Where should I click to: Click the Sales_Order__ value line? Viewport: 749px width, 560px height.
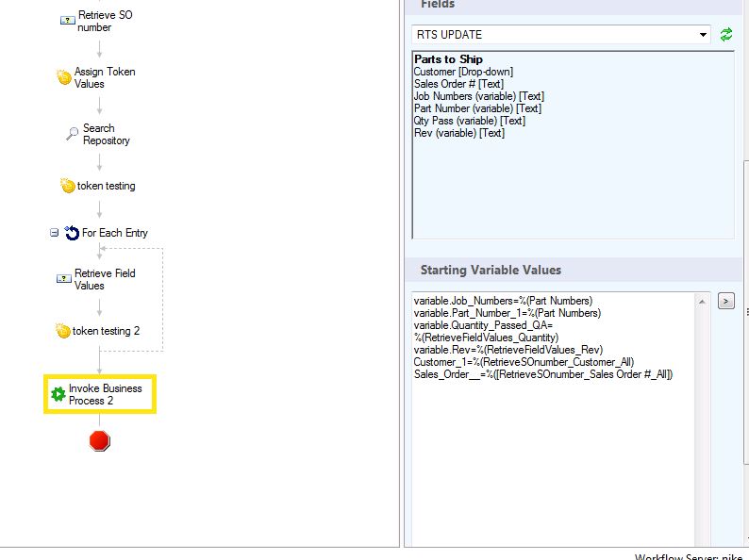pos(543,374)
